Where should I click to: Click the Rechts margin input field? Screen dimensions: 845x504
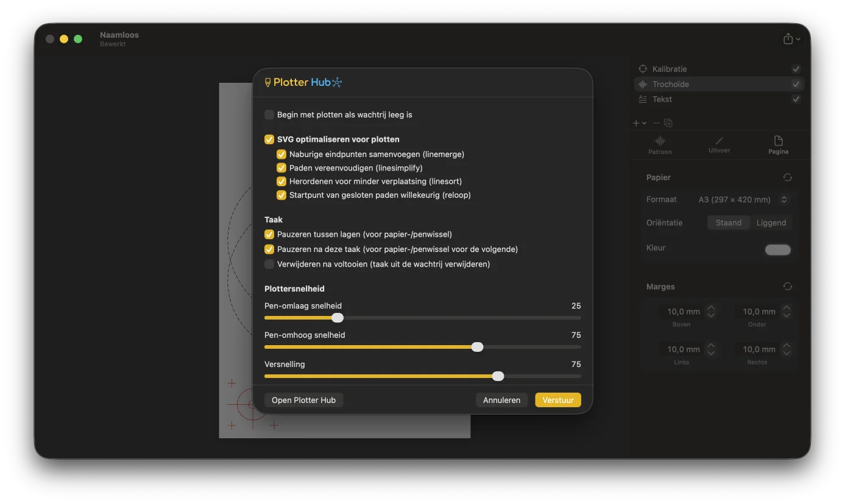757,349
